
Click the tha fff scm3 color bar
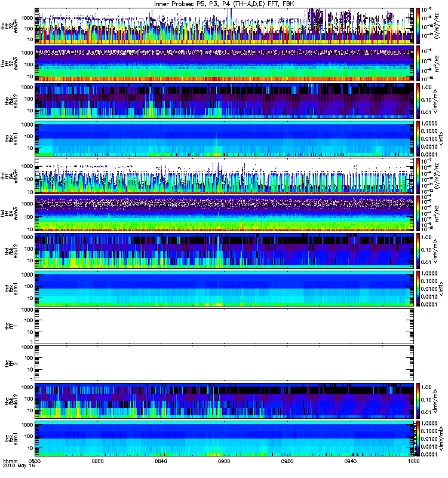418,63
